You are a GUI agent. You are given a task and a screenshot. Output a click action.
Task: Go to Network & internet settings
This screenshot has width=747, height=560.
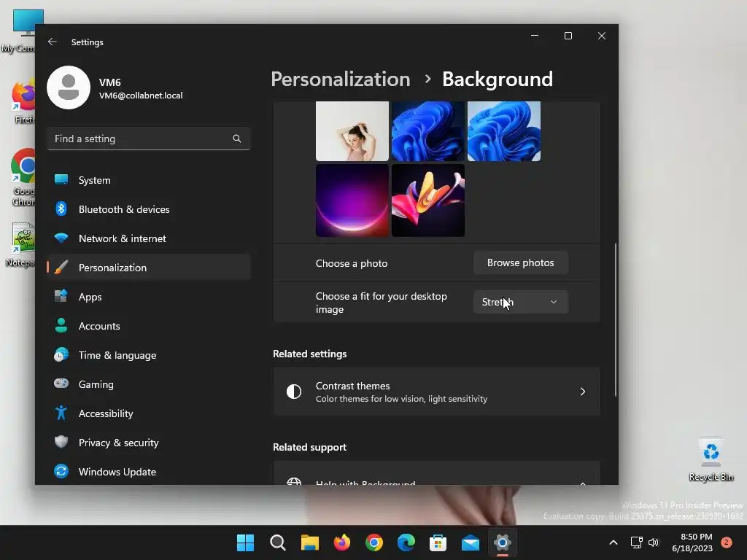tap(149, 238)
